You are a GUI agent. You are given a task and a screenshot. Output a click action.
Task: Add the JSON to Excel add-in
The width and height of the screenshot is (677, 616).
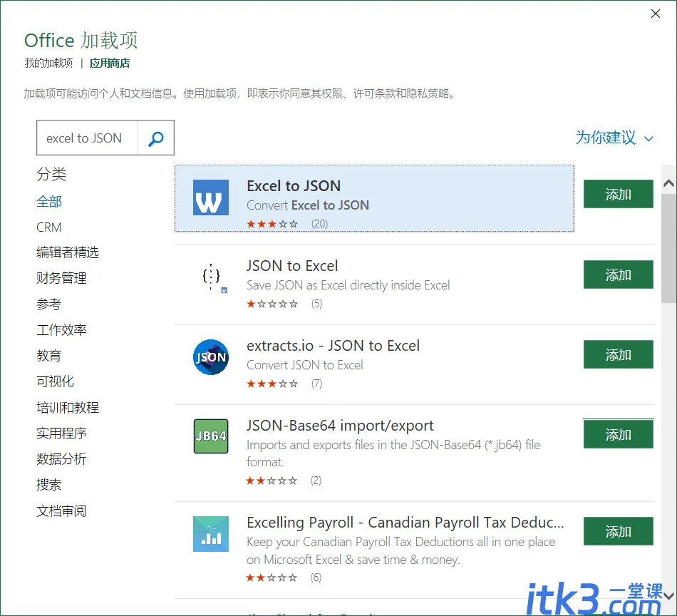pyautogui.click(x=619, y=274)
